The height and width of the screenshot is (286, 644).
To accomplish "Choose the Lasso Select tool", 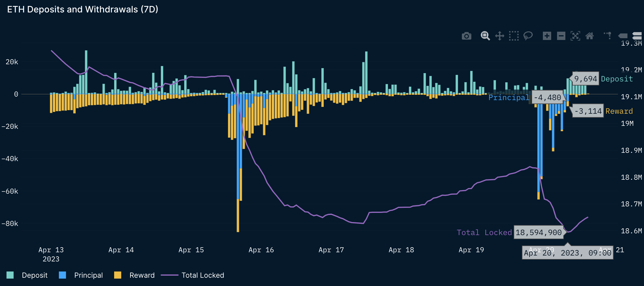I will [x=528, y=36].
